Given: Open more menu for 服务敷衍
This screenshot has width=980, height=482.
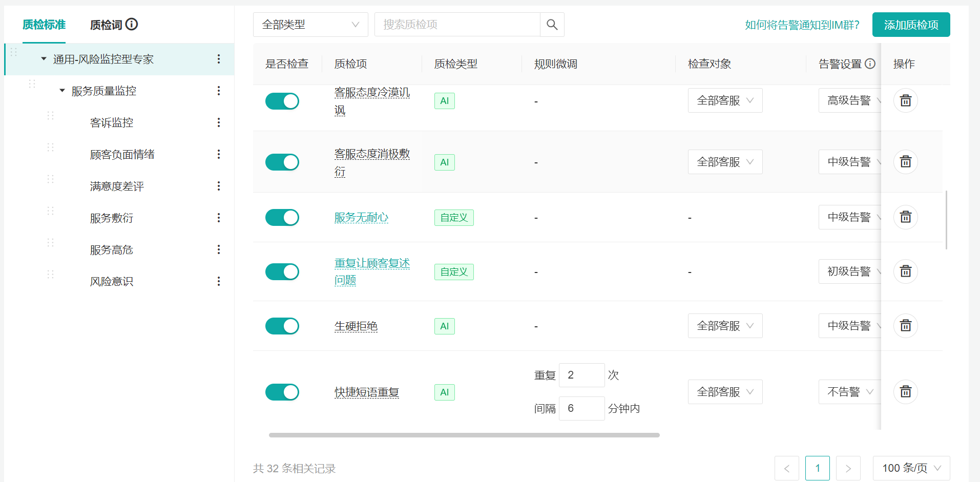Looking at the screenshot, I should [219, 218].
